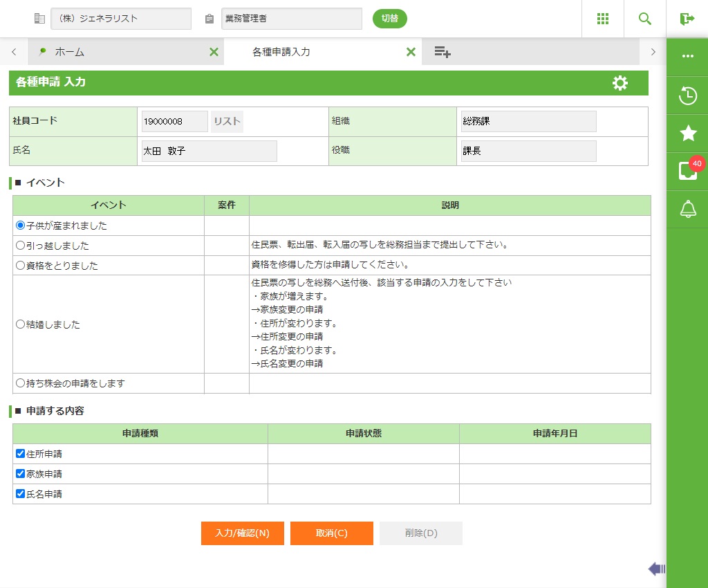
Task: Click the add new tab icon
Action: click(x=442, y=52)
